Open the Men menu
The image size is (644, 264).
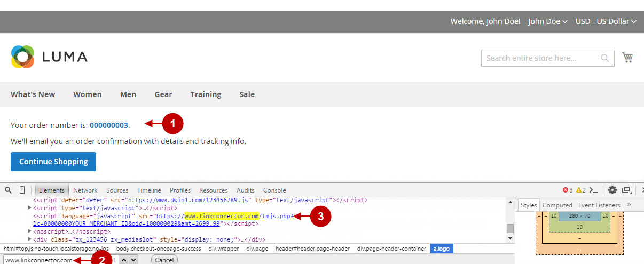click(128, 94)
